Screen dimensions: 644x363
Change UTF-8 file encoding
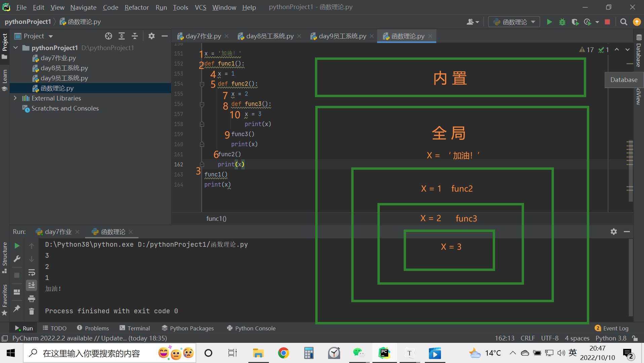[x=550, y=338]
